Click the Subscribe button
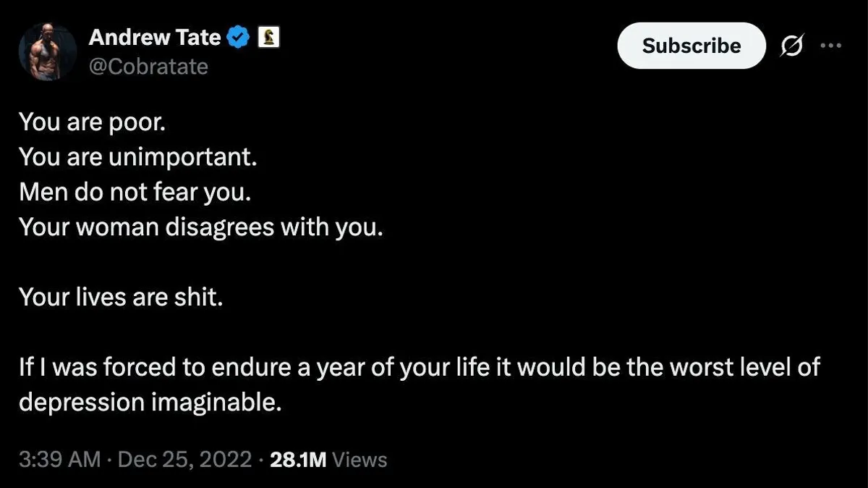This screenshot has width=868, height=488. (691, 46)
